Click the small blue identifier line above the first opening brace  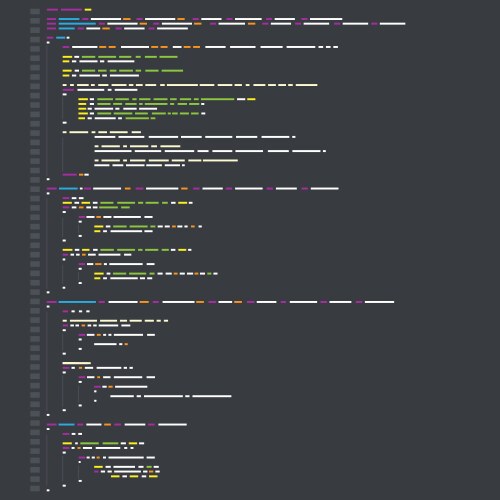(x=58, y=38)
